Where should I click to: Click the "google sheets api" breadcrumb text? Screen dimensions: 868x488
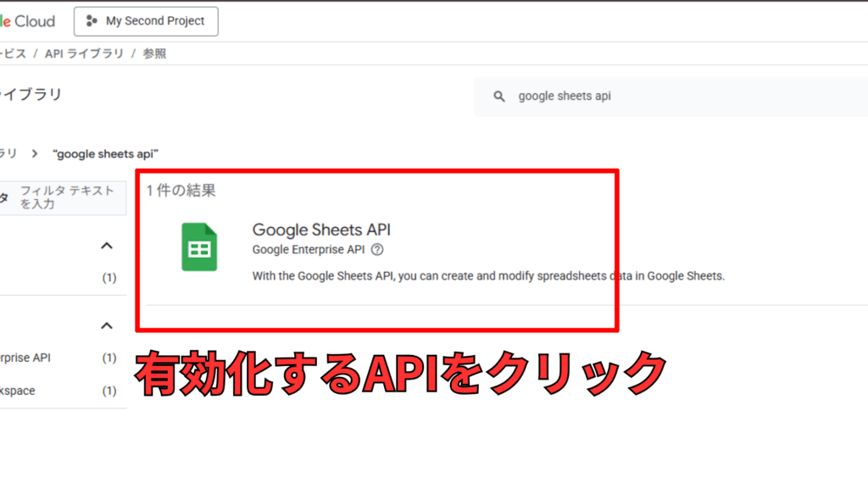tap(105, 154)
